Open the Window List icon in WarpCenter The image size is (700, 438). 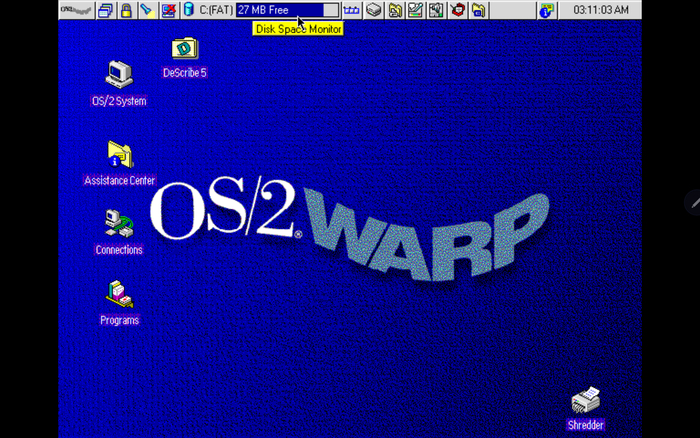[106, 10]
